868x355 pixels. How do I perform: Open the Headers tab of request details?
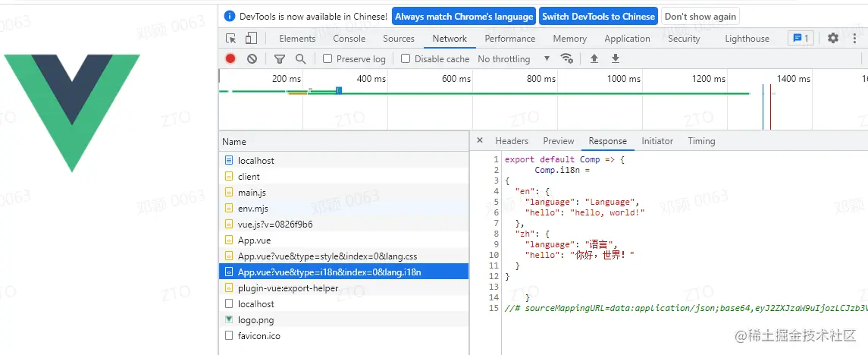[512, 141]
